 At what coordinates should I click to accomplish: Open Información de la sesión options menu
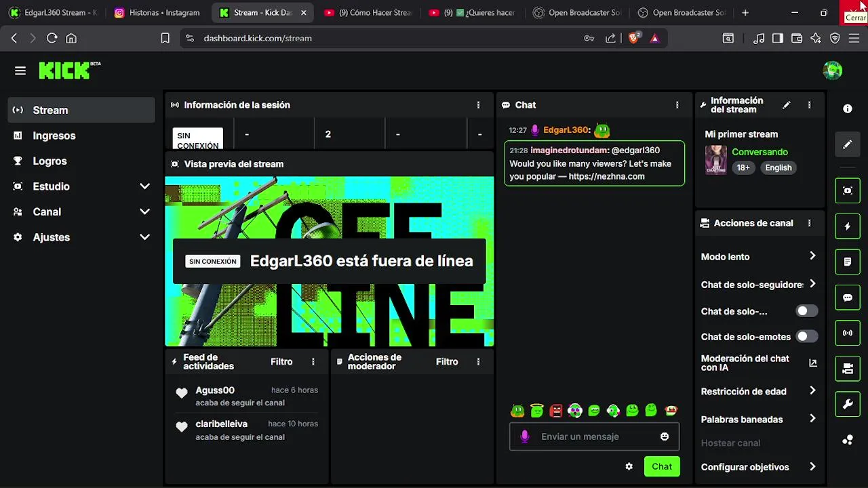[478, 105]
